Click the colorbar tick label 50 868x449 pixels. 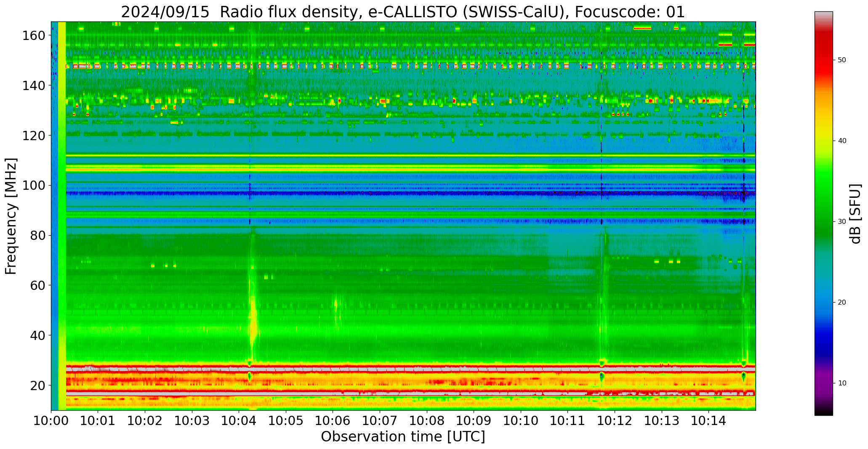point(841,60)
